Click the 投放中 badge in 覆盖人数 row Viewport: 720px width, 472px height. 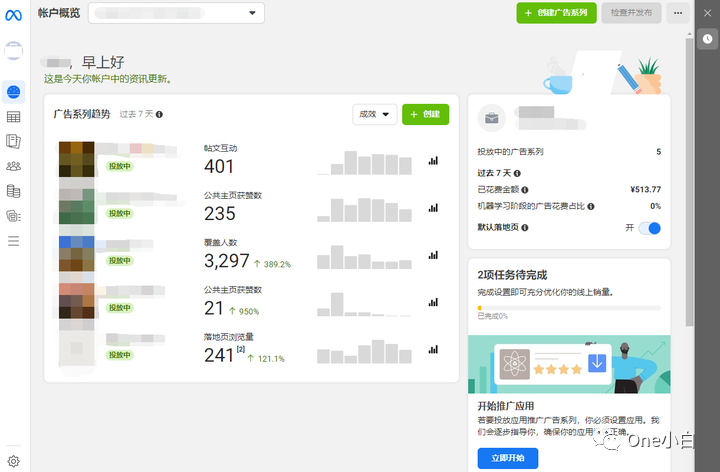tap(119, 260)
